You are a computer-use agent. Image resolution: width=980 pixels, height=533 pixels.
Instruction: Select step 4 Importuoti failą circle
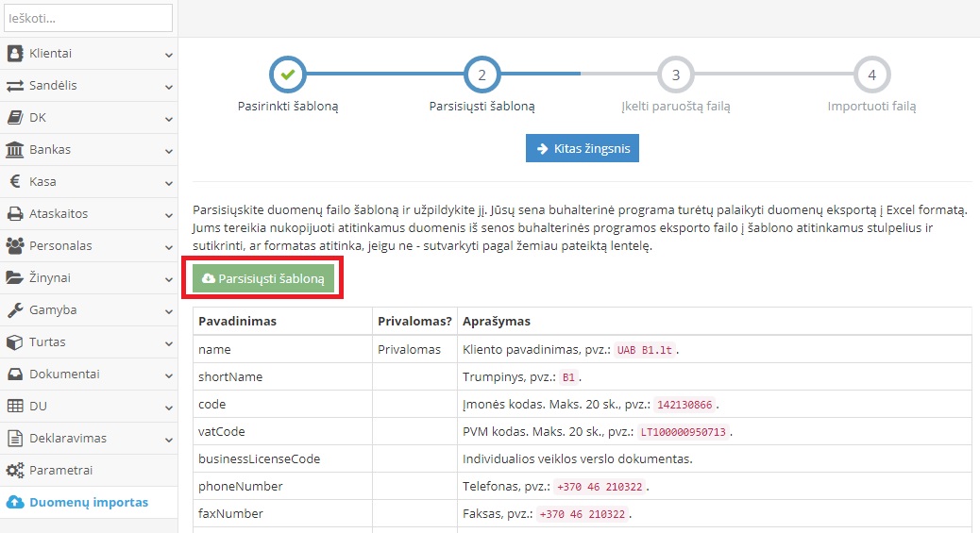tap(871, 75)
